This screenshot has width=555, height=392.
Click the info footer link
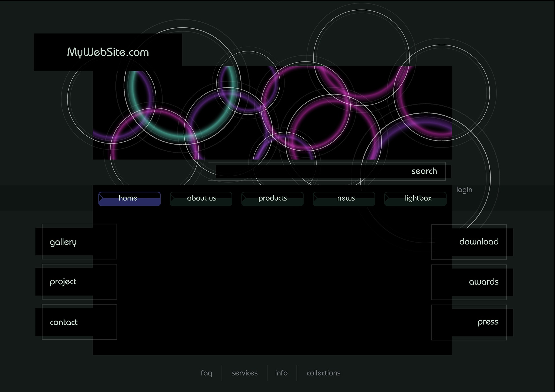coord(281,373)
